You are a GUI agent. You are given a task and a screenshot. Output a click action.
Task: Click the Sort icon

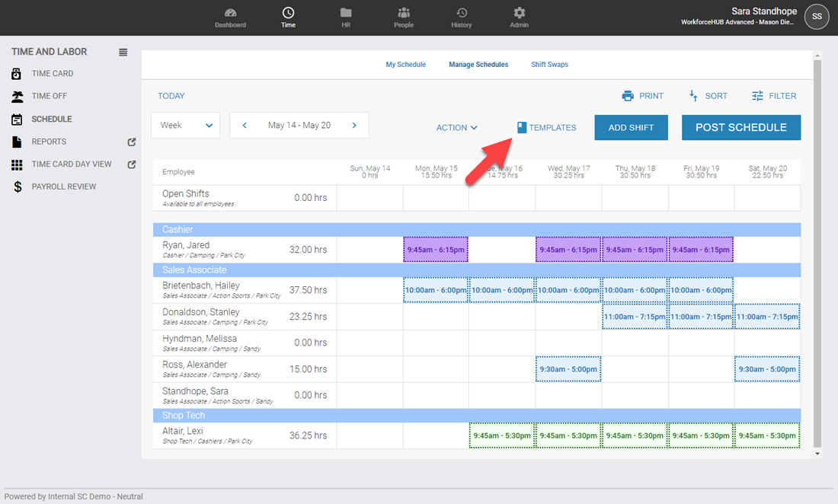(x=693, y=96)
